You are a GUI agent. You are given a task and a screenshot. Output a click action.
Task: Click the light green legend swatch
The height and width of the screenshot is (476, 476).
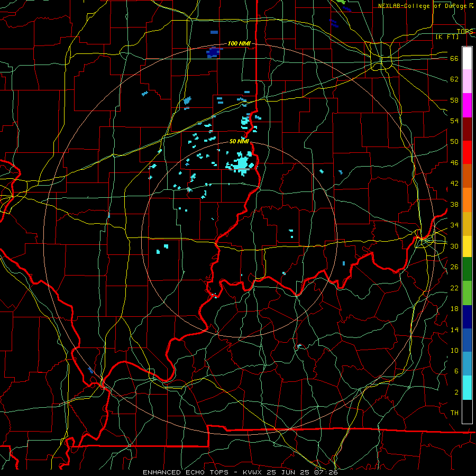467,293
